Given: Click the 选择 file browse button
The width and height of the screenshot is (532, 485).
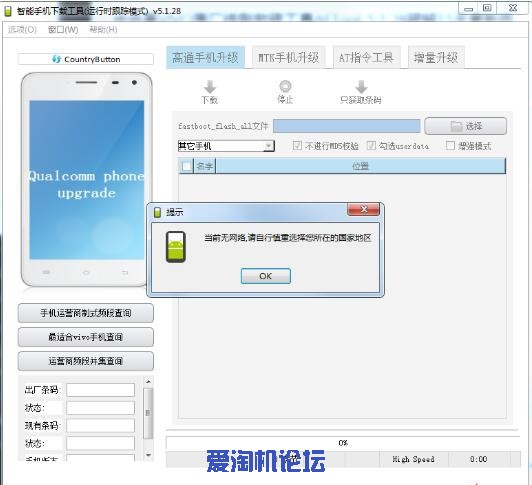Looking at the screenshot, I should pyautogui.click(x=466, y=126).
